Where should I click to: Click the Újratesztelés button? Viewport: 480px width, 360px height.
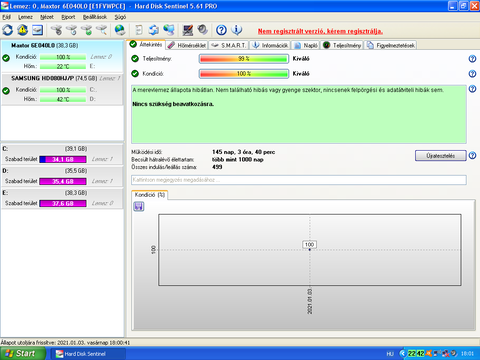(x=440, y=156)
